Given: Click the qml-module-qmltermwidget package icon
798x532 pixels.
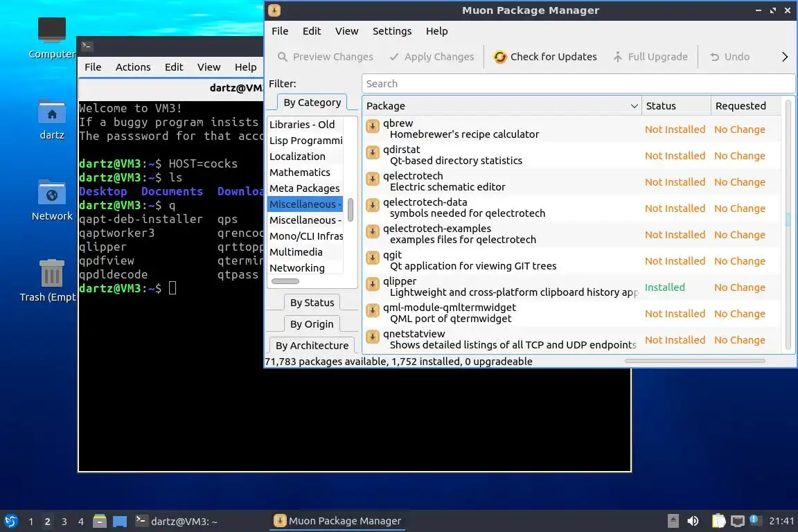Looking at the screenshot, I should point(373,310).
